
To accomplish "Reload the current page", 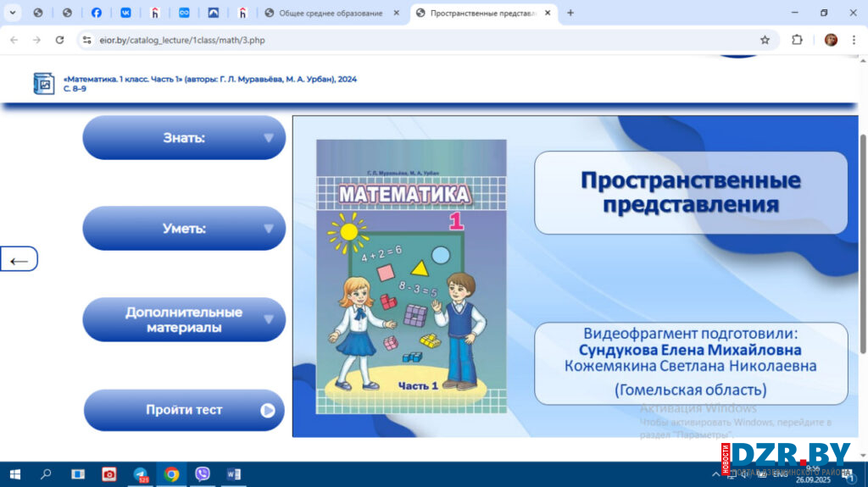I will [x=60, y=40].
